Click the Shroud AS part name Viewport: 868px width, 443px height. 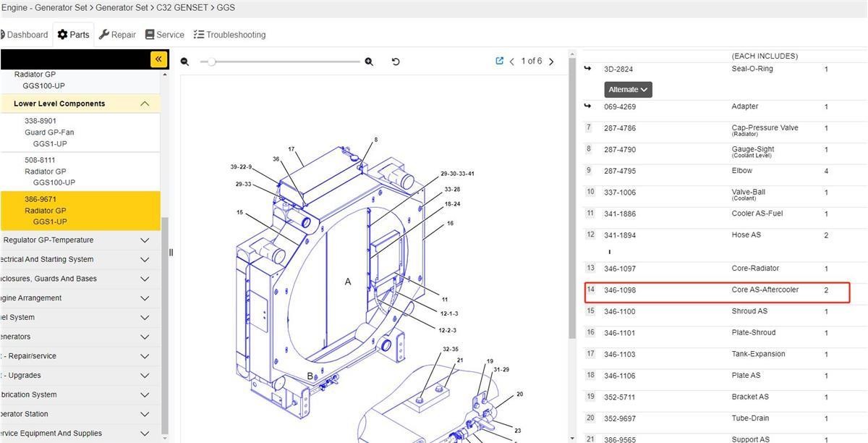749,311
